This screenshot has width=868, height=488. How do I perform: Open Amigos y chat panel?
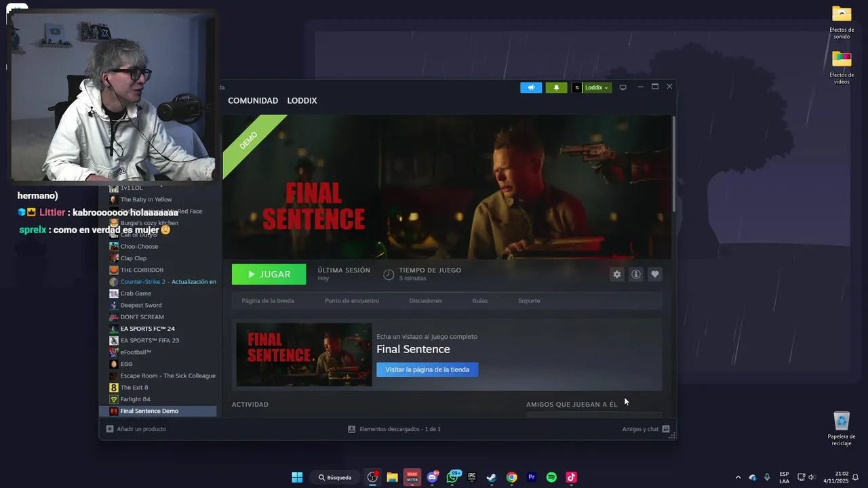(646, 429)
